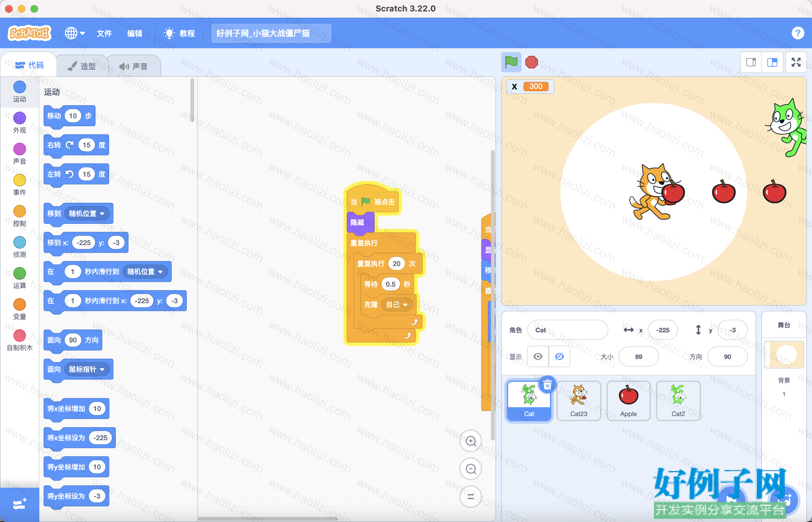Switch to the 造型 costumes tab
This screenshot has height=522, width=812.
click(x=82, y=66)
